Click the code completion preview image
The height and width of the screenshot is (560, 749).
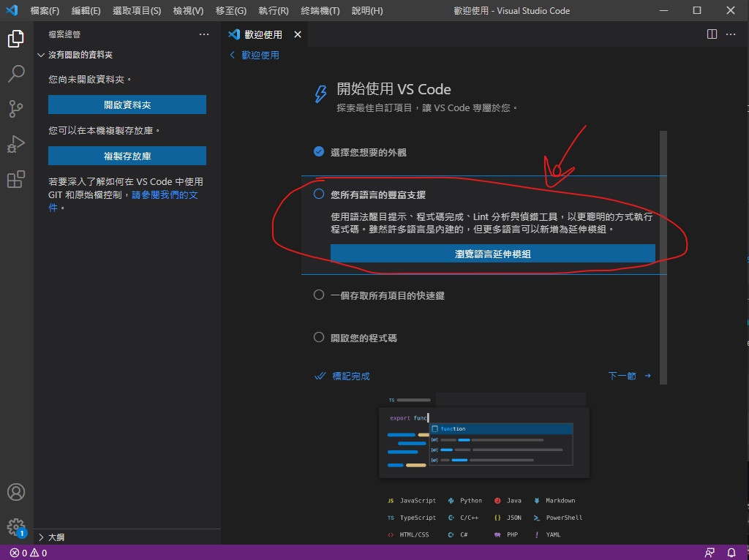(x=484, y=436)
